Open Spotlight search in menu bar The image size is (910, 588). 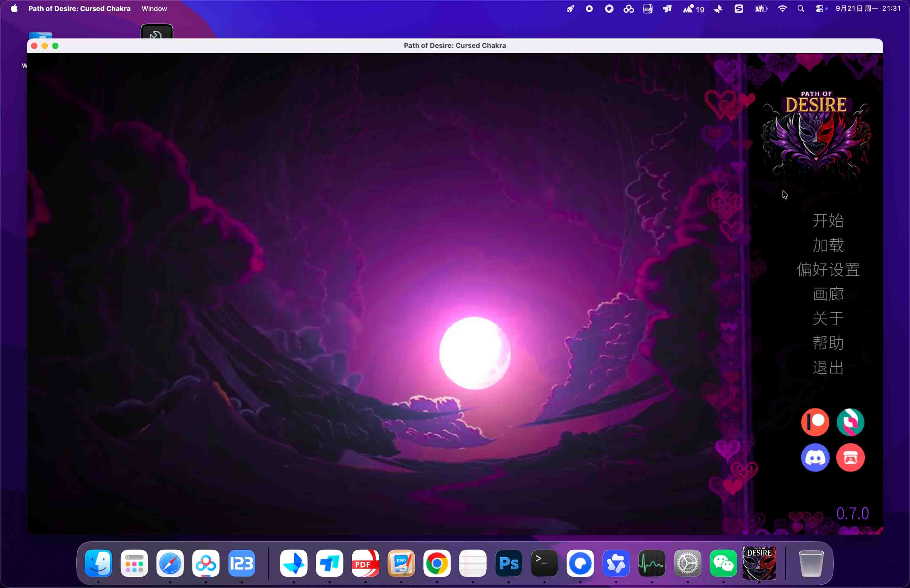pos(801,8)
